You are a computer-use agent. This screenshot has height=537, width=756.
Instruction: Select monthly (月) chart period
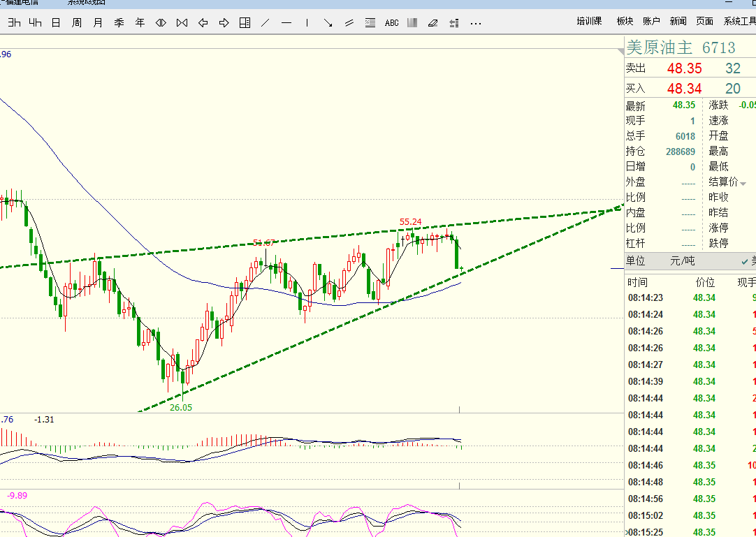coord(98,22)
